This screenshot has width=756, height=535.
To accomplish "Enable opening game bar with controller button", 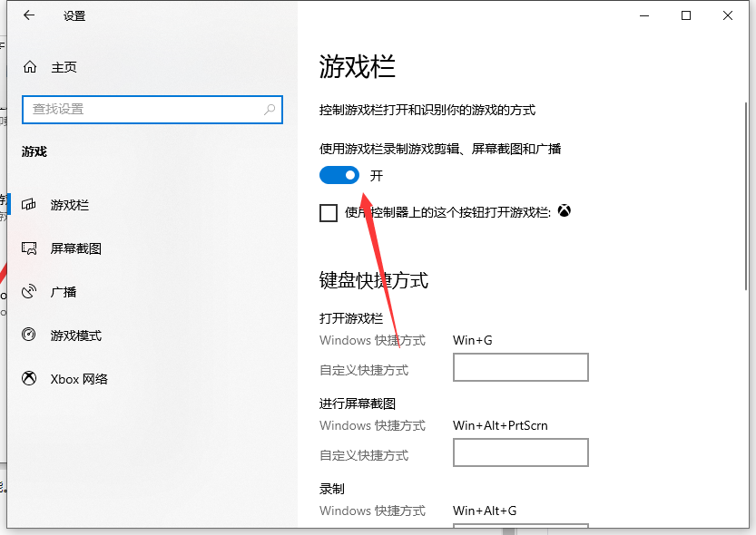I will click(x=329, y=211).
